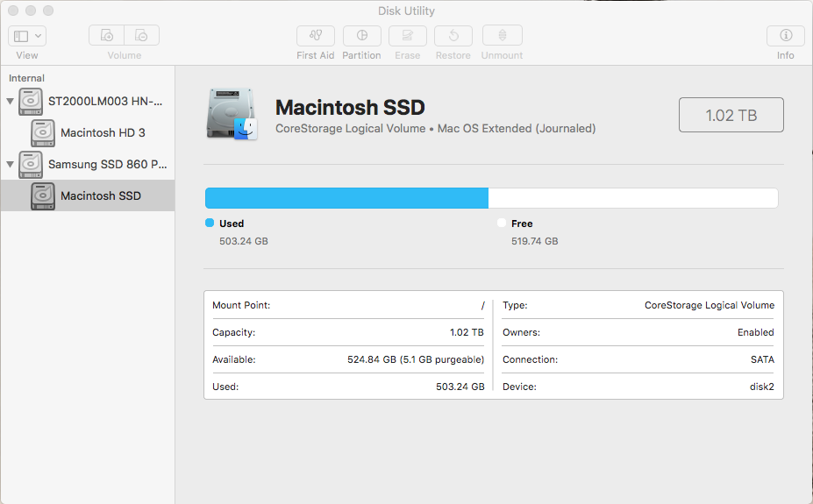This screenshot has height=504, width=813.
Task: Click the Macintosh SSD sidebar drive icon
Action: coord(42,196)
